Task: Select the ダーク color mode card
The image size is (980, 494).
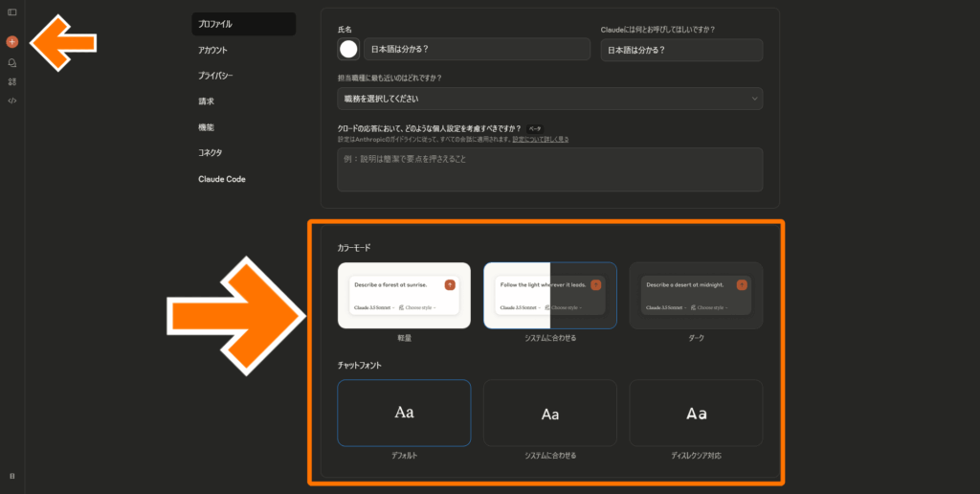Action: (x=697, y=295)
